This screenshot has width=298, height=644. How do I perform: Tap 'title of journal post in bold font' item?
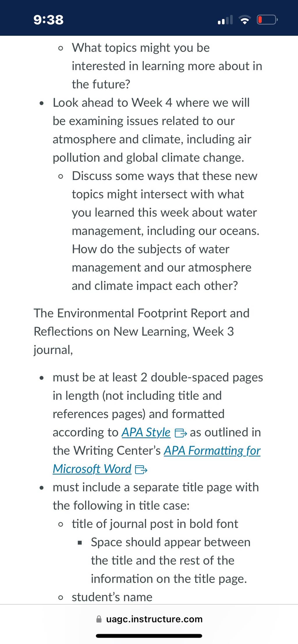(155, 524)
